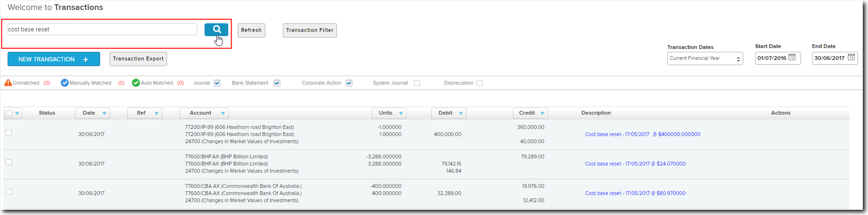The image size is (868, 215).
Task: Open the Start Date calendar picker
Action: pyautogui.click(x=792, y=58)
